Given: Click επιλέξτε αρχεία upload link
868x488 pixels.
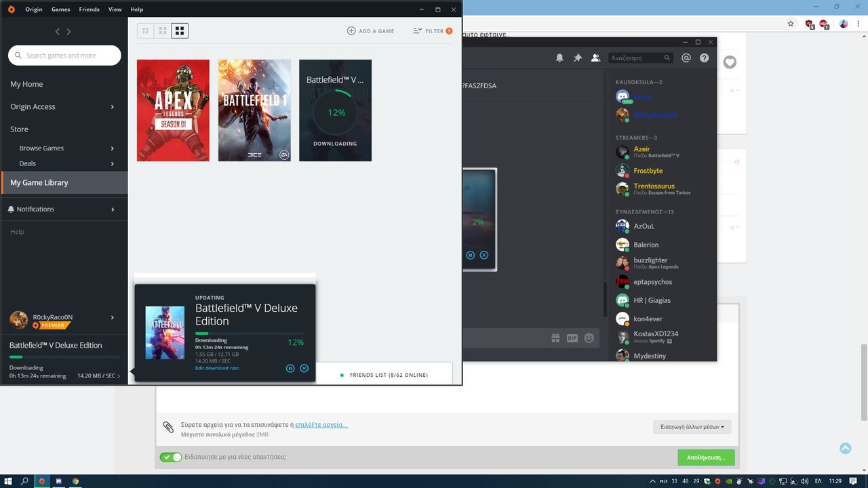Looking at the screenshot, I should [321, 425].
